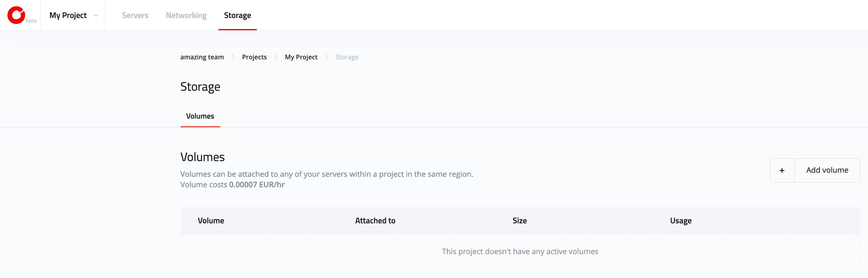Expand the My Project dropdown chevron
The width and height of the screenshot is (868, 278).
[x=96, y=15]
